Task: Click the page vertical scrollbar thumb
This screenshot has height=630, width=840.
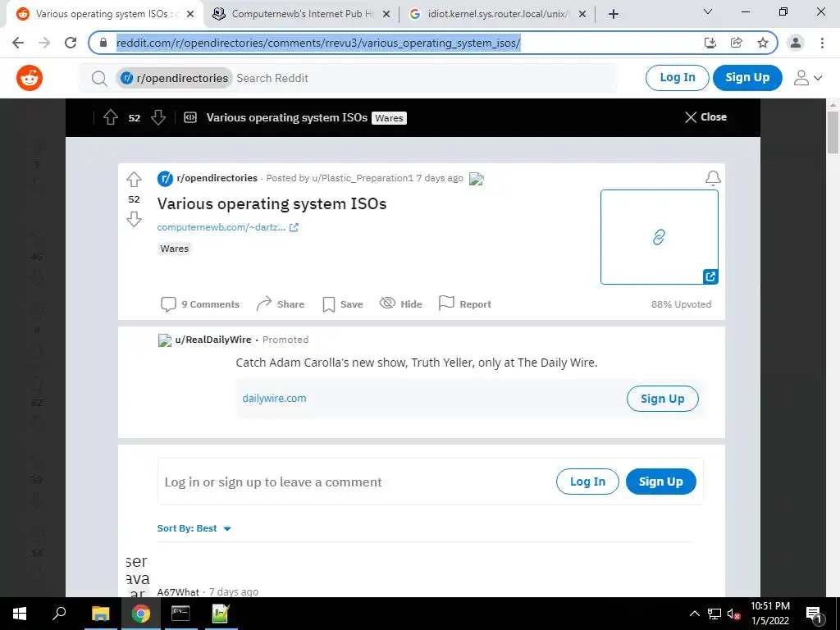Action: (x=833, y=133)
